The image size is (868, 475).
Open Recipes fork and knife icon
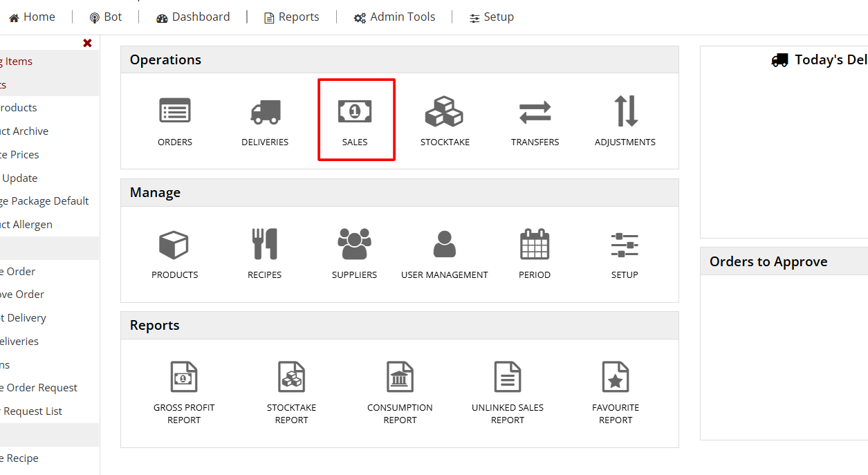(264, 245)
